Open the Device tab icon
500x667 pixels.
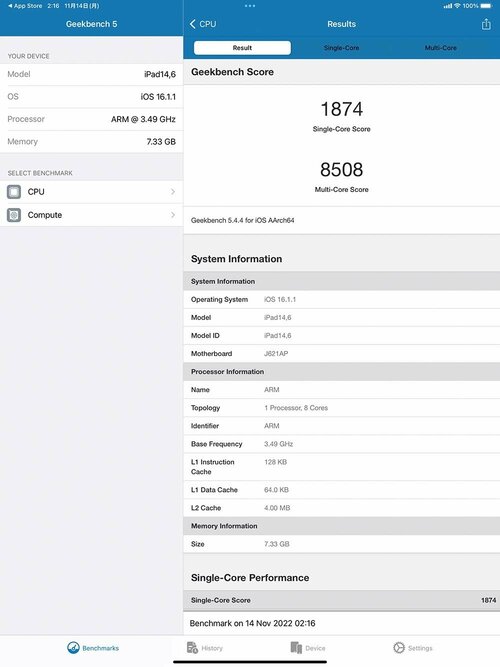click(x=296, y=648)
